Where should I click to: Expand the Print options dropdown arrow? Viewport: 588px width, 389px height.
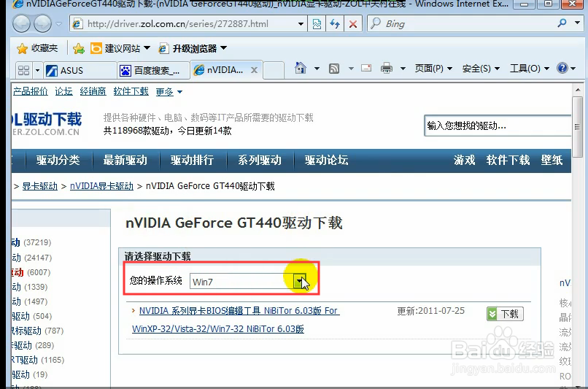pos(403,69)
